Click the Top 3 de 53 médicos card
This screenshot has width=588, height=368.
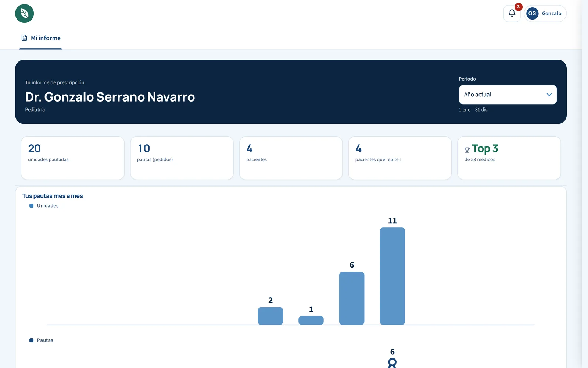pos(509,158)
